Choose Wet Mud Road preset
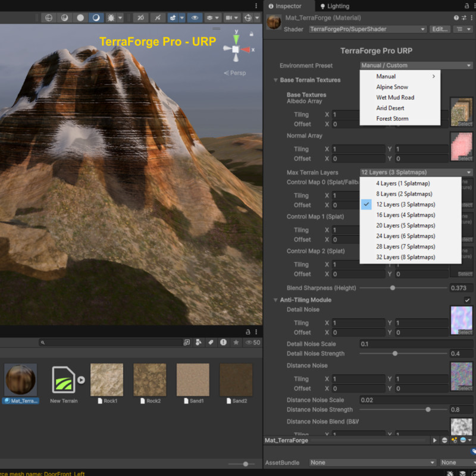This screenshot has height=476, width=476. tap(400, 98)
